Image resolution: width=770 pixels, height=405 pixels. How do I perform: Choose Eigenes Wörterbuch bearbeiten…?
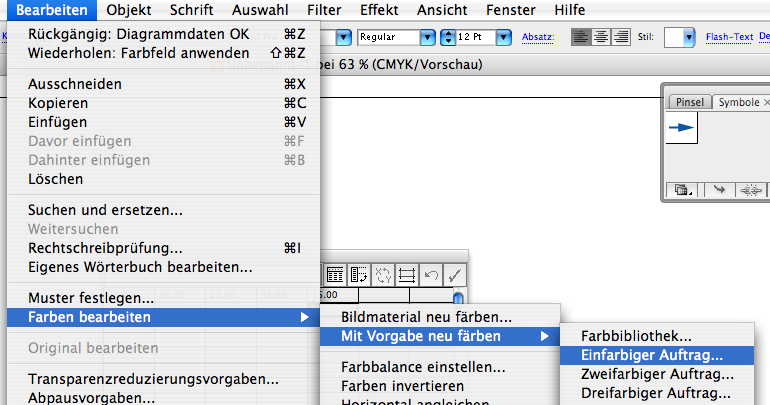pyautogui.click(x=164, y=268)
